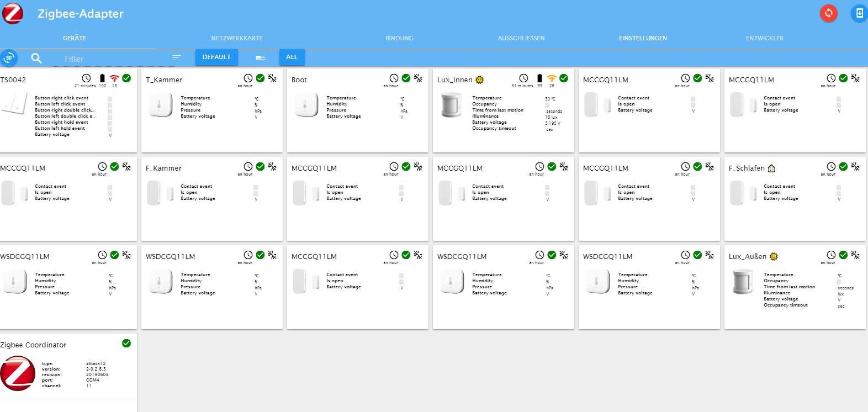Click the clock icon on T_Kammer card
This screenshot has height=412, width=868.
(248, 78)
